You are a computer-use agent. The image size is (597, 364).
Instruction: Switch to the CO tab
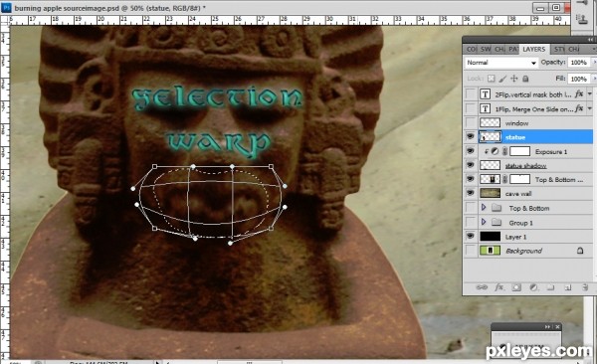pyautogui.click(x=472, y=49)
